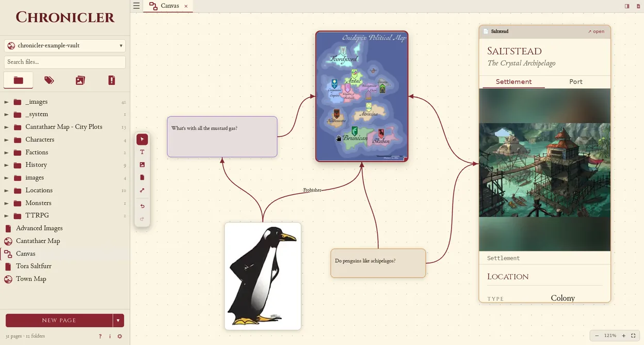Click the new file icon at top right
Screen dimensions: 644x345
click(x=638, y=6)
